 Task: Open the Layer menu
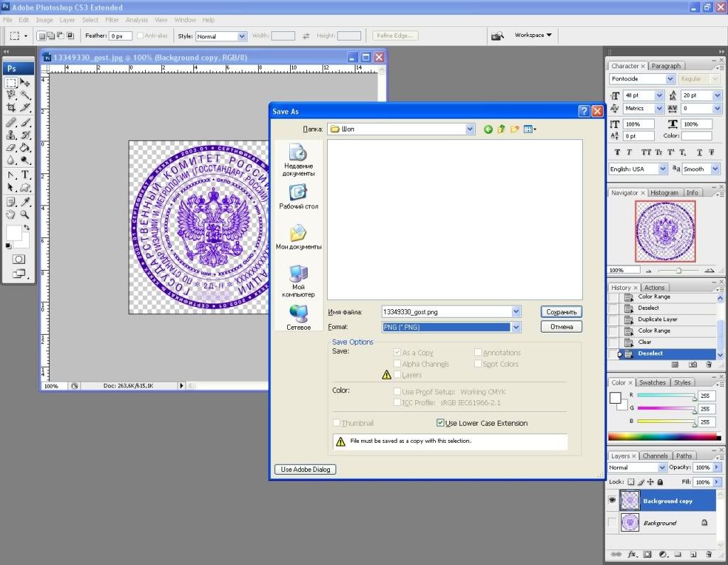pyautogui.click(x=67, y=20)
